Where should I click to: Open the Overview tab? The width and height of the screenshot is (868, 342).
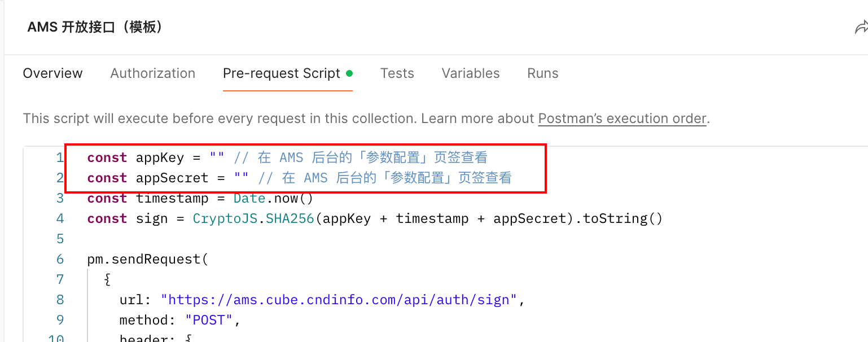pyautogui.click(x=52, y=73)
